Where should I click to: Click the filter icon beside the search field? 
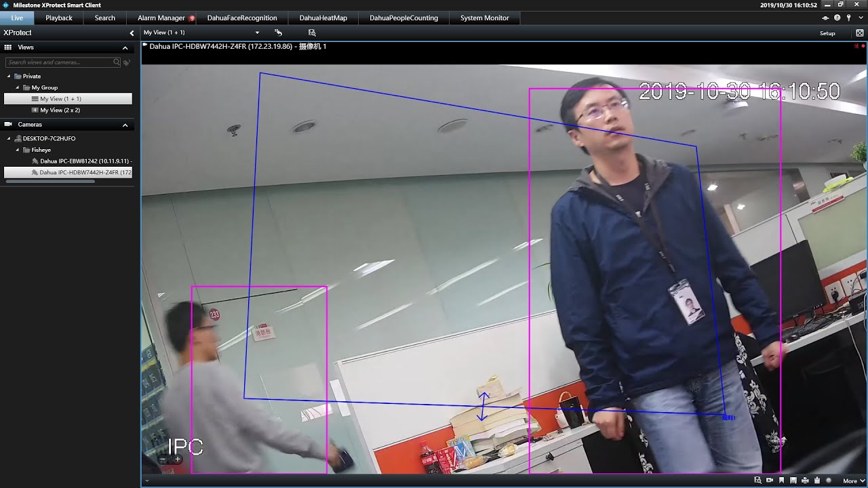(x=127, y=62)
